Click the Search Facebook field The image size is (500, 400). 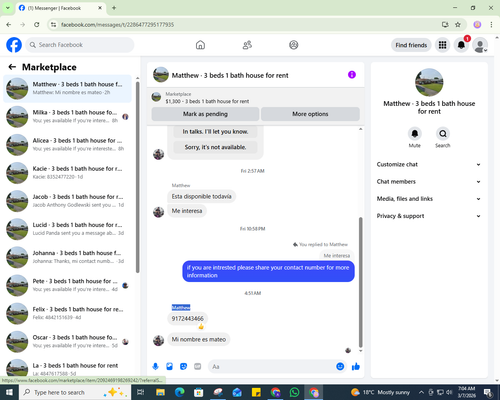pyautogui.click(x=80, y=45)
